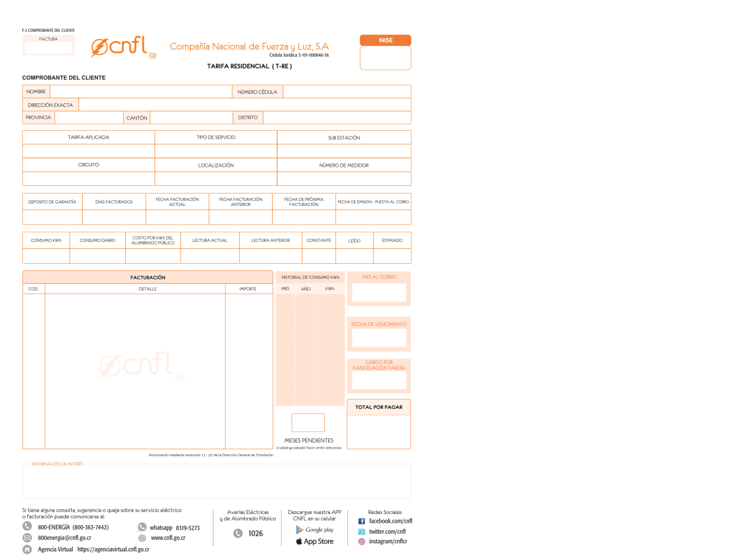Image resolution: width=747 pixels, height=560 pixels.
Task: Click the FECHA DE PRÓXIMA FACTURACIÓN header
Action: (x=304, y=202)
